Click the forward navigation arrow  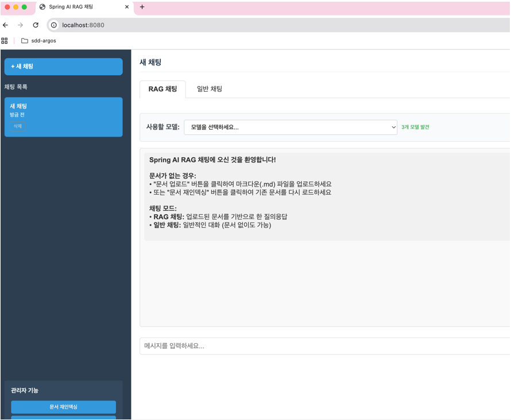(x=20, y=25)
